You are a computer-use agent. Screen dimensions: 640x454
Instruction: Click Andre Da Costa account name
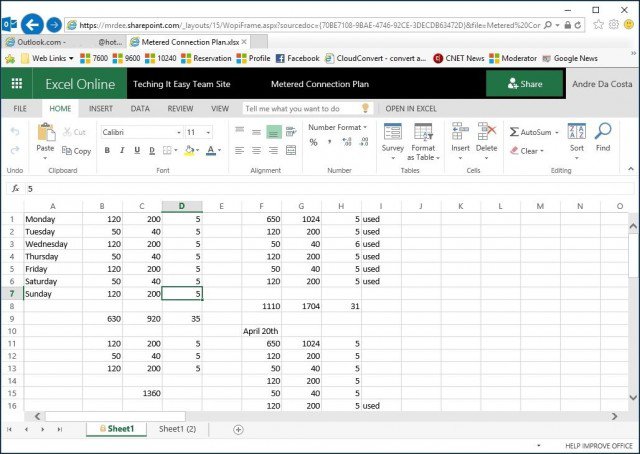point(602,84)
